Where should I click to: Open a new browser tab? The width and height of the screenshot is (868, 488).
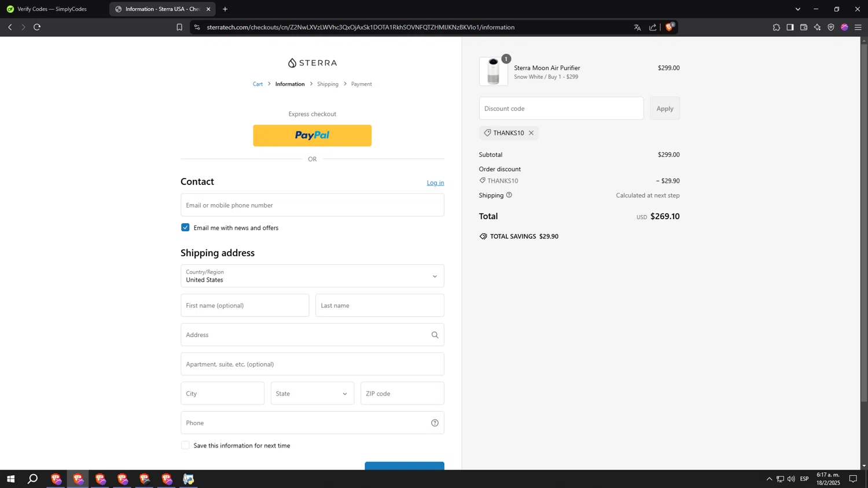[x=225, y=9]
